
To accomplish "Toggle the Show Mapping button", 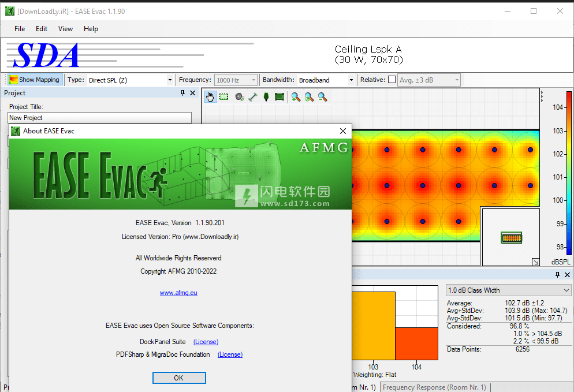I will tap(35, 80).
